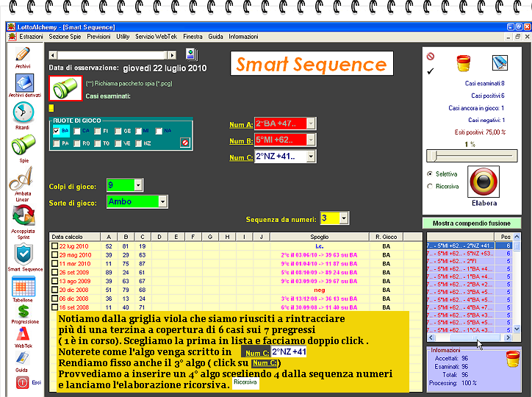Launch Ambata Linear tool

tap(22, 178)
